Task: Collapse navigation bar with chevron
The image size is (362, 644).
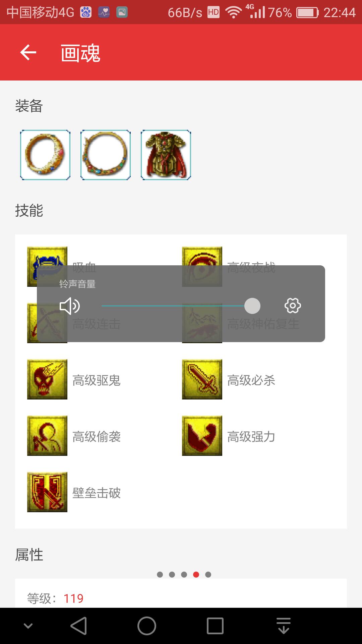Action: tap(28, 626)
